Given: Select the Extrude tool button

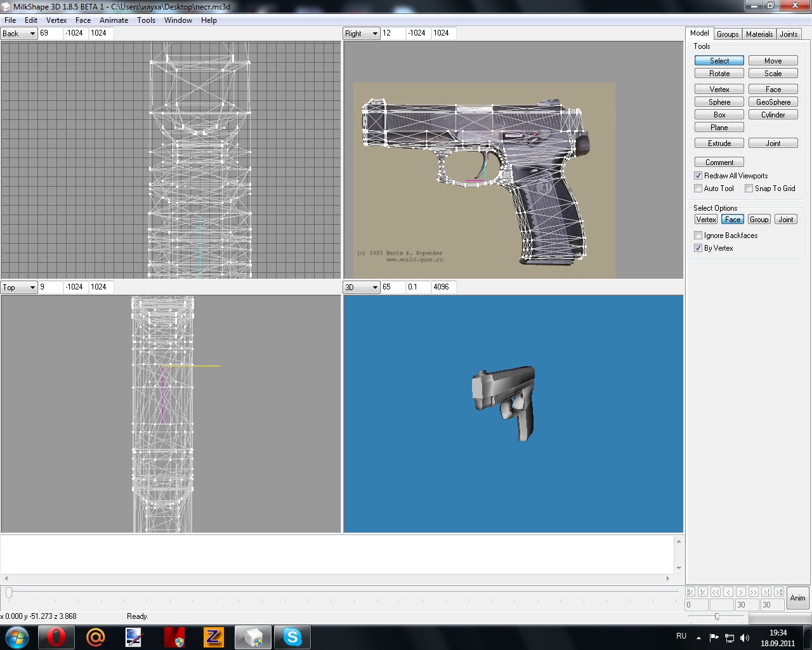Looking at the screenshot, I should pyautogui.click(x=719, y=143).
